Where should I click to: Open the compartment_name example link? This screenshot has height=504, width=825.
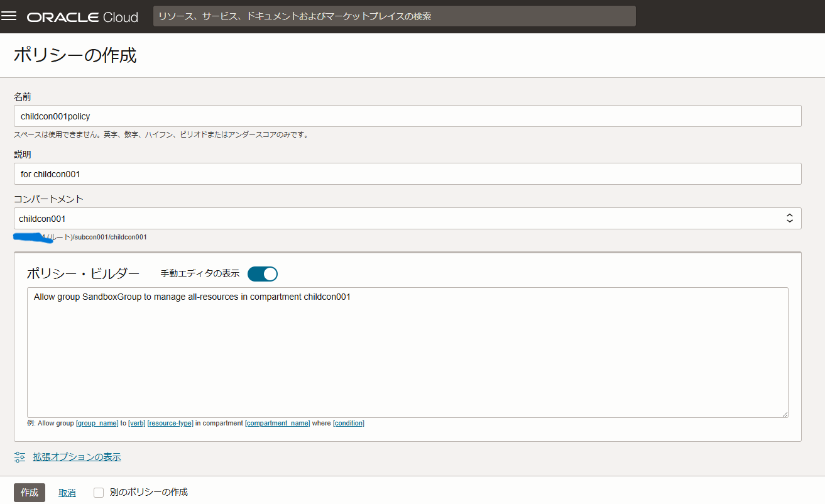[x=278, y=424]
